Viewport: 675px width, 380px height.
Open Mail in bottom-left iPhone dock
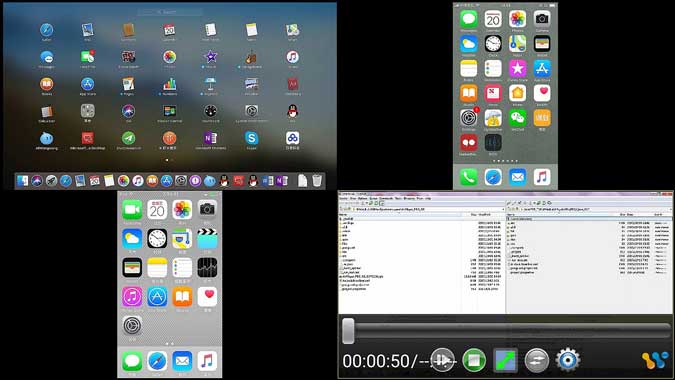click(x=182, y=361)
